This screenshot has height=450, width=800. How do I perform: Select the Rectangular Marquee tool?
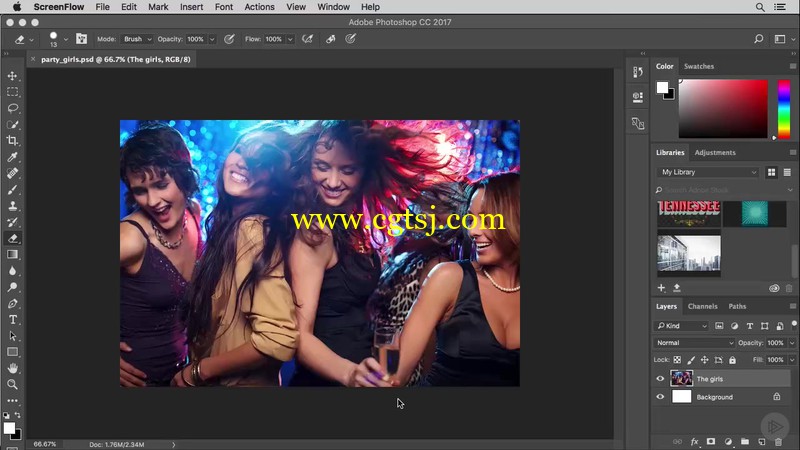click(12, 92)
